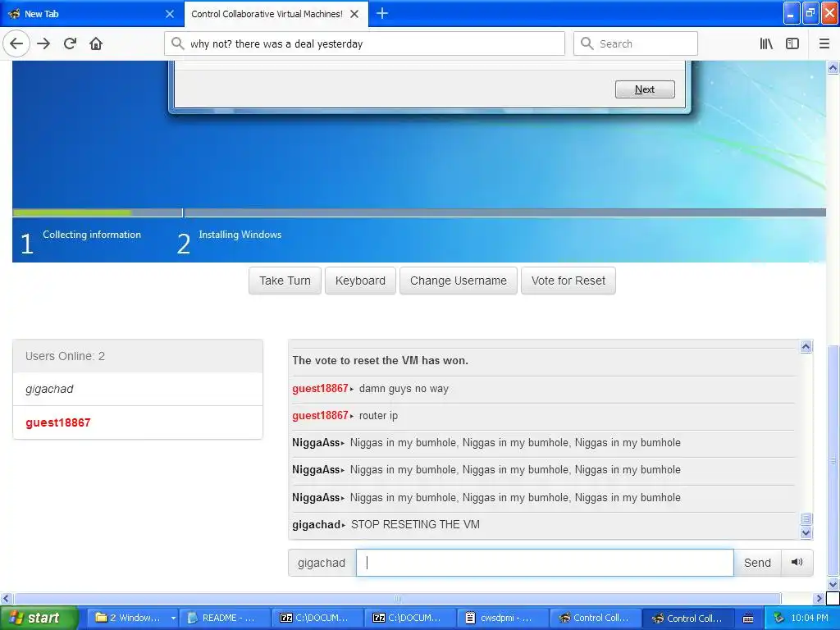This screenshot has width=840, height=630.
Task: Click Change Username
Action: click(x=458, y=281)
